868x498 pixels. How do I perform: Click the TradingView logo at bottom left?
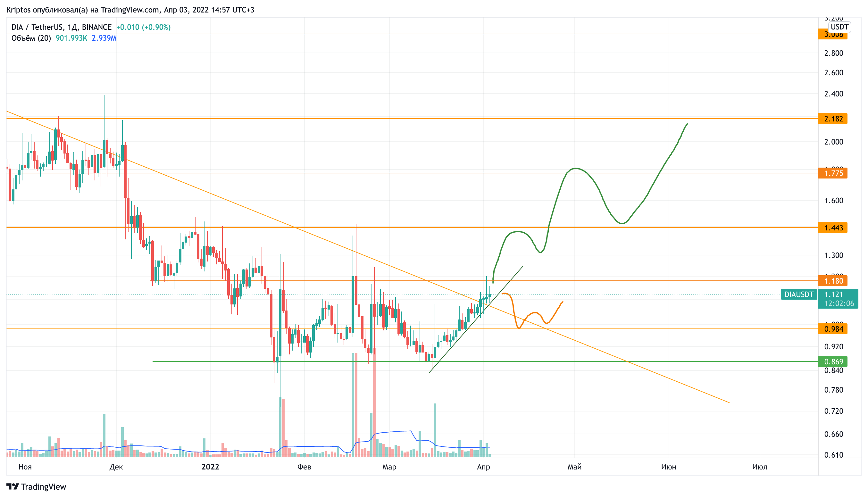(36, 487)
